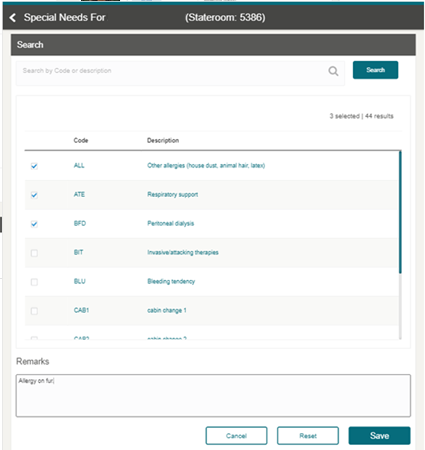Click 'cabin change 1' description

coord(167,310)
